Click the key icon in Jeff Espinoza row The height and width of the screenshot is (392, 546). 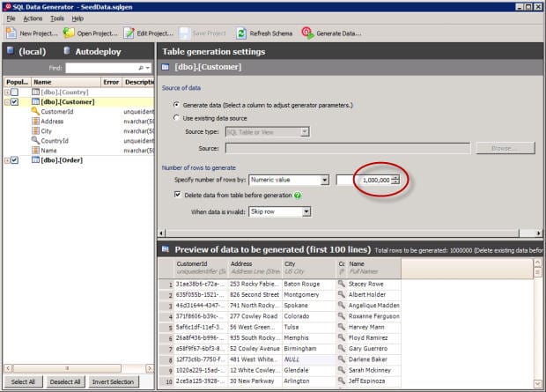[342, 381]
